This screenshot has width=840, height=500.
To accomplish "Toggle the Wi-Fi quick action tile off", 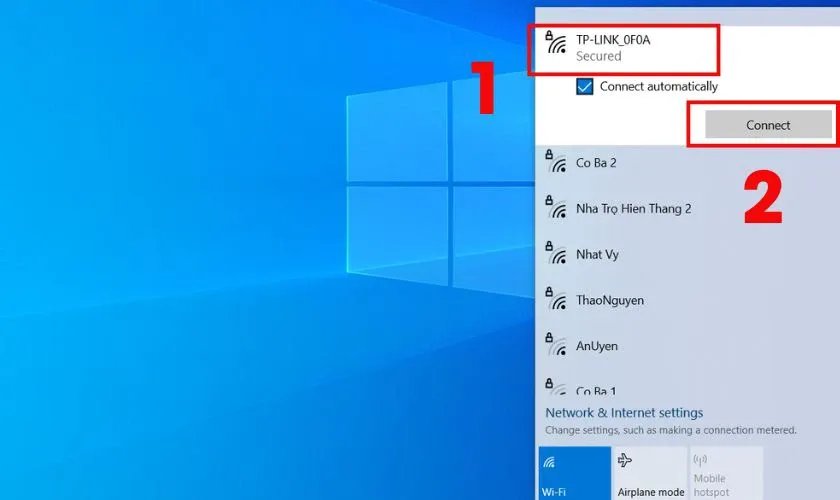I will [x=574, y=473].
